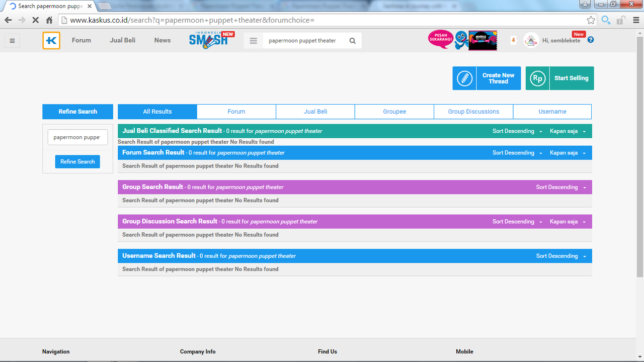Select the All Results tab
This screenshot has height=362, width=644.
click(157, 112)
